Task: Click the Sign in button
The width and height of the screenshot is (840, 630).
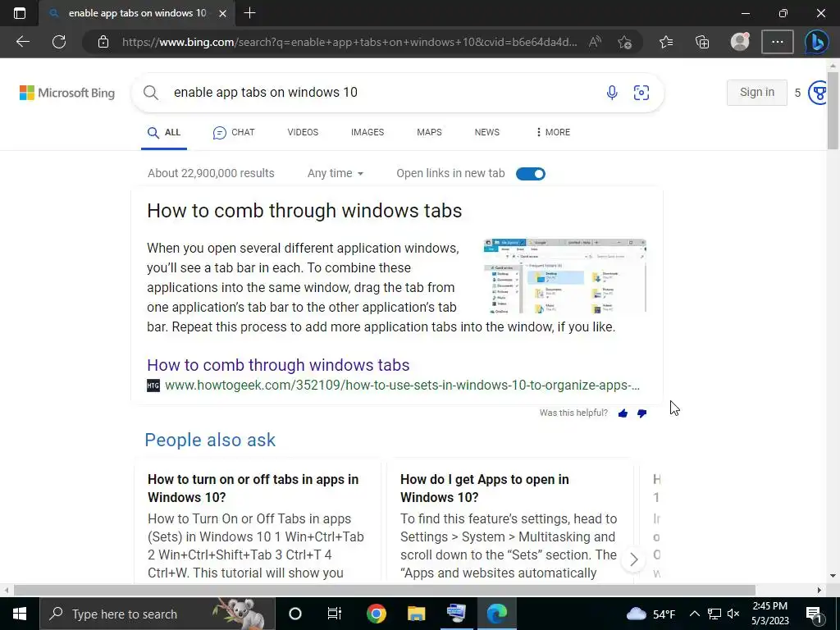Action: [x=757, y=92]
